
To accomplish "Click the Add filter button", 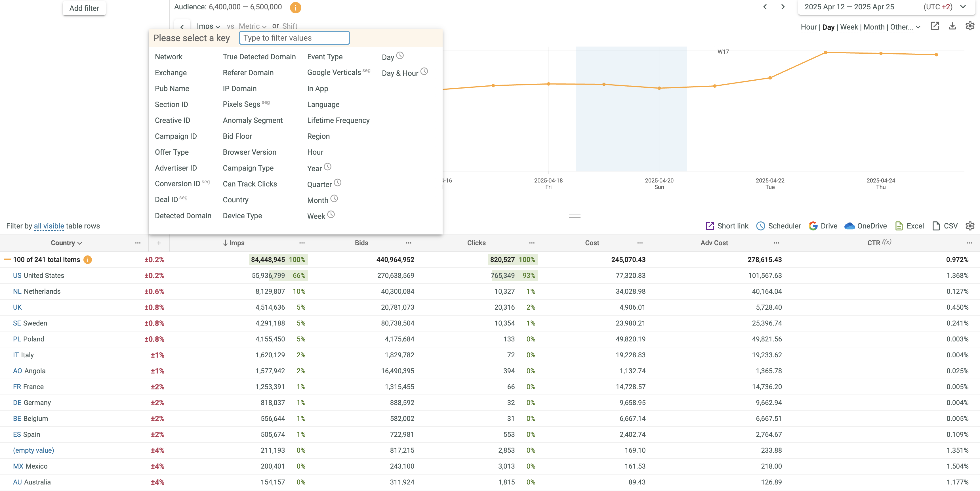I will tap(84, 8).
